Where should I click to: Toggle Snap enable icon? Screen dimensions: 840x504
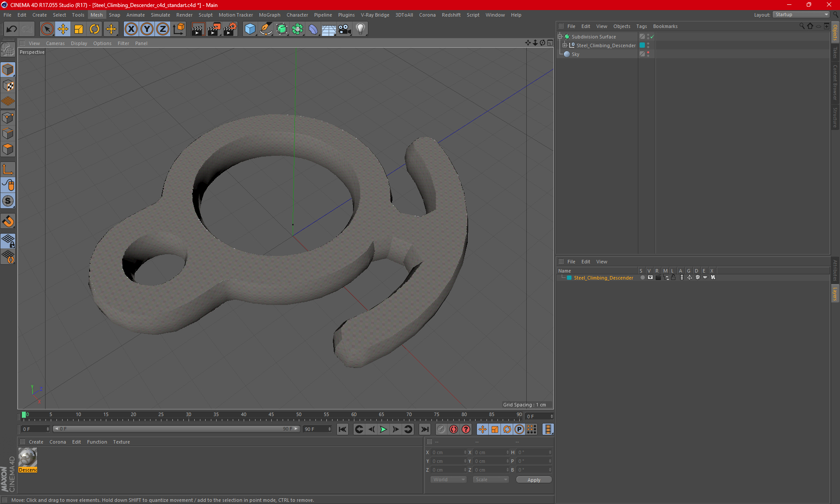pos(8,201)
